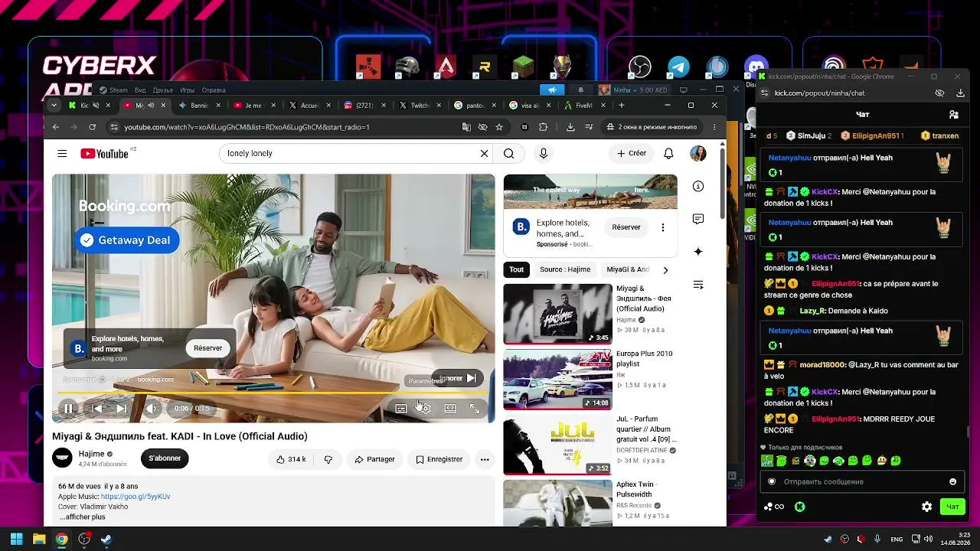Open more actions under the video title
The height and width of the screenshot is (551, 980).
[485, 459]
